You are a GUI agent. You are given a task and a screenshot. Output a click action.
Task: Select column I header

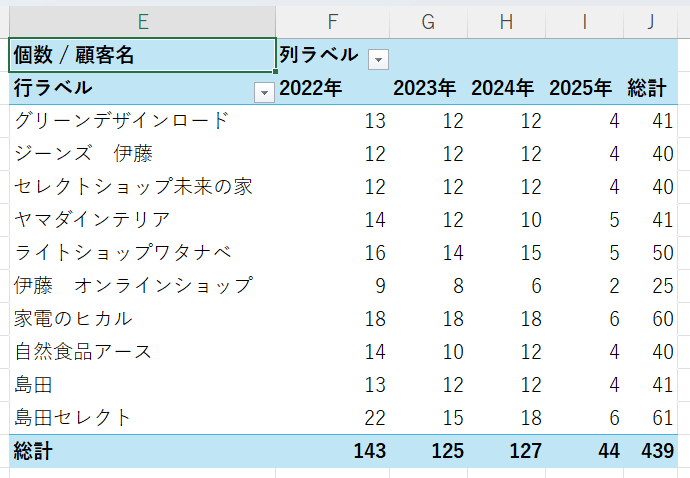(x=584, y=21)
